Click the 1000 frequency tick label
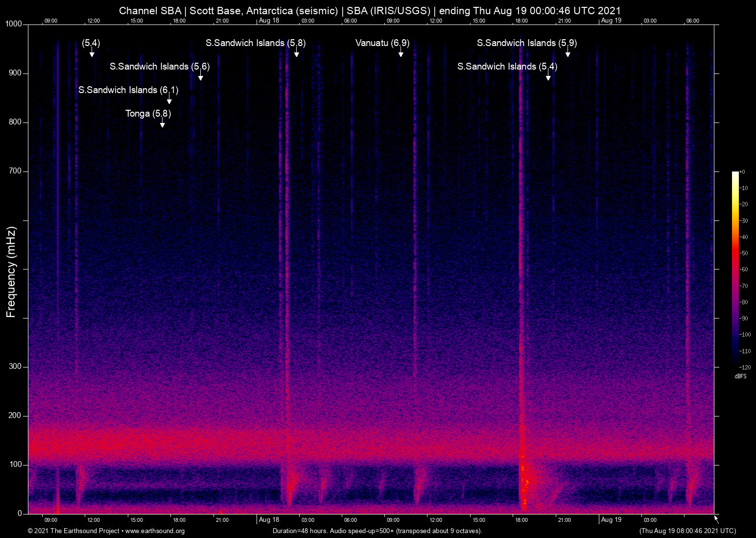The image size is (756, 538). pos(13,24)
